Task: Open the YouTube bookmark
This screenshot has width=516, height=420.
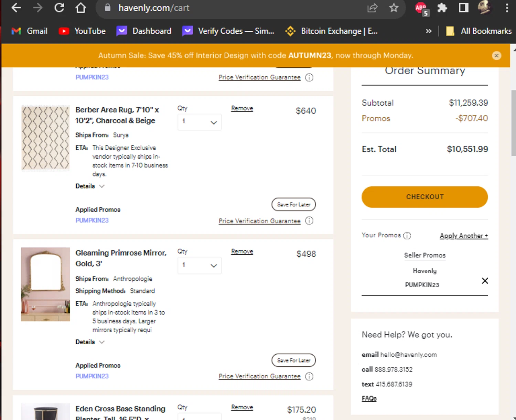Action: 82,31
